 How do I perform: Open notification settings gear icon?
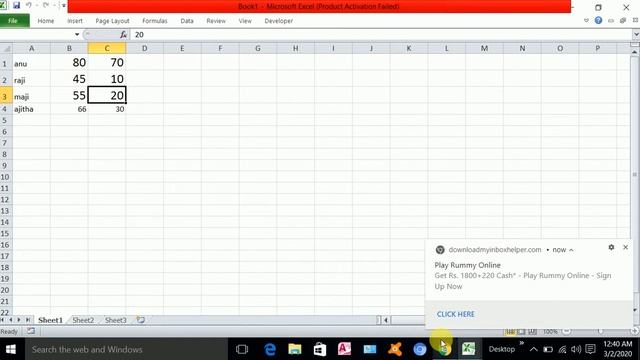click(611, 247)
